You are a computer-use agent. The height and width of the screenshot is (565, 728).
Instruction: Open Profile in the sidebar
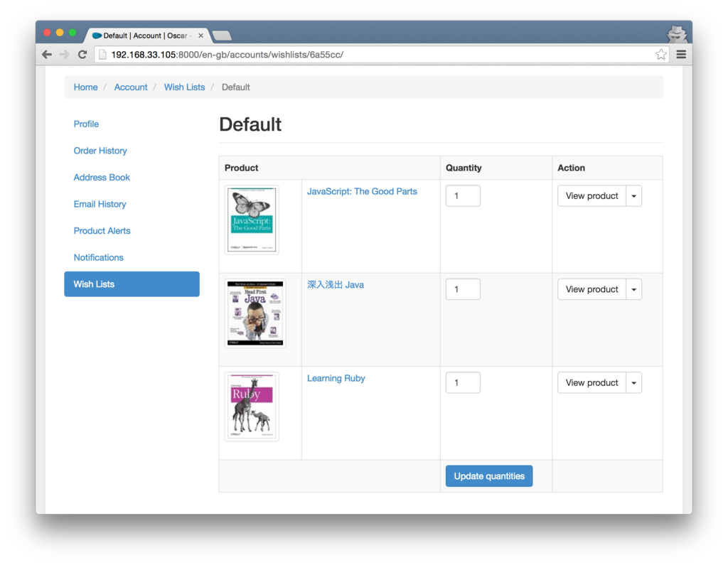[86, 124]
